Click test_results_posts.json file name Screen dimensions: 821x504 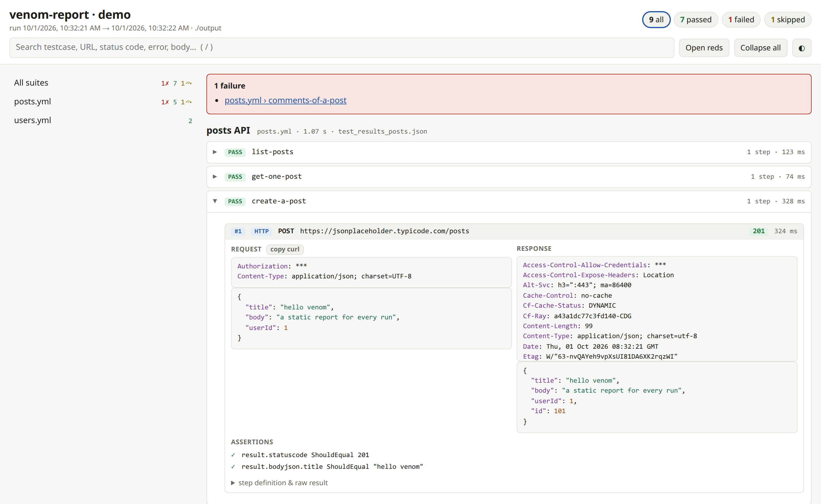[382, 131]
